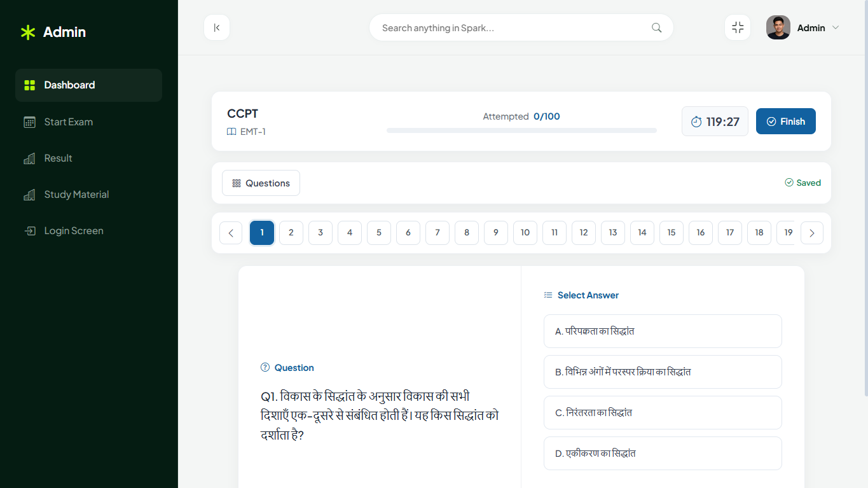Viewport: 868px width, 488px height.
Task: Click the timer showing 119:27
Action: click(x=715, y=122)
